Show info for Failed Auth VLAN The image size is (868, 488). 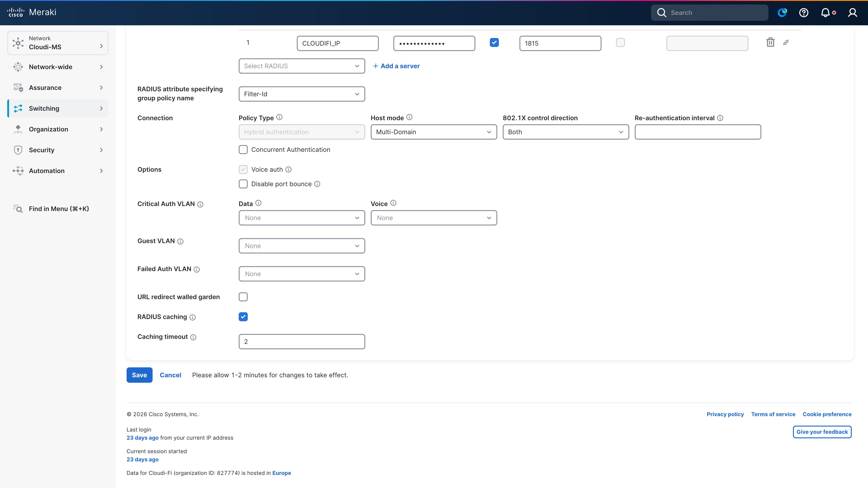pos(197,270)
